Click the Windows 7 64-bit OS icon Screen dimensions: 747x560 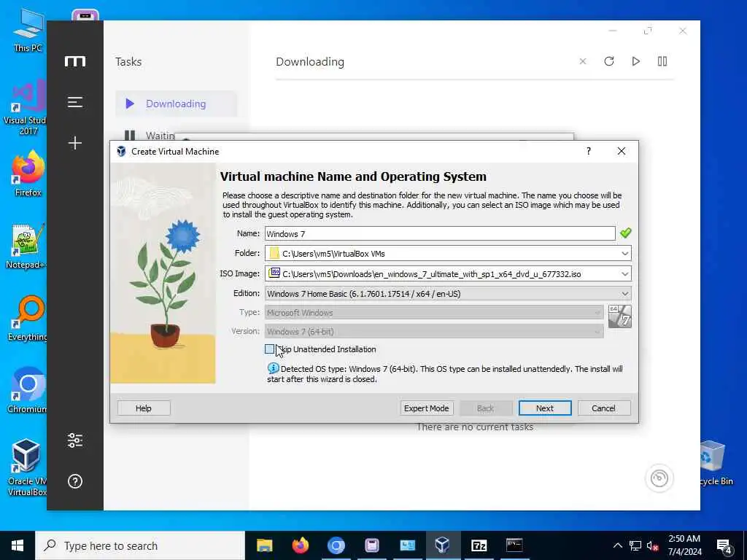tap(620, 316)
